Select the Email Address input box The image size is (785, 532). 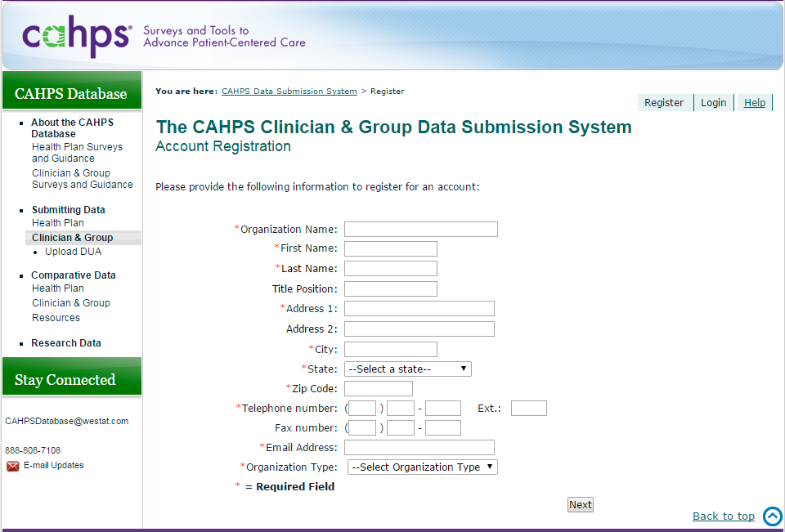point(419,448)
